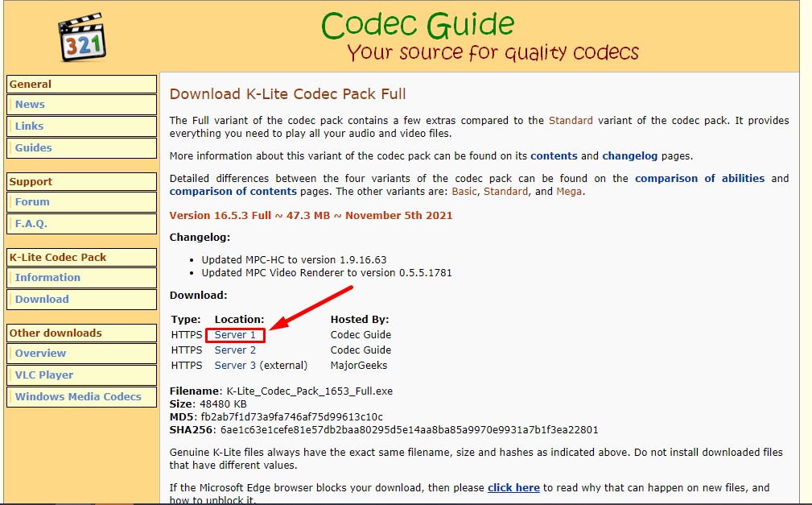Open the Links sidebar page

click(28, 126)
